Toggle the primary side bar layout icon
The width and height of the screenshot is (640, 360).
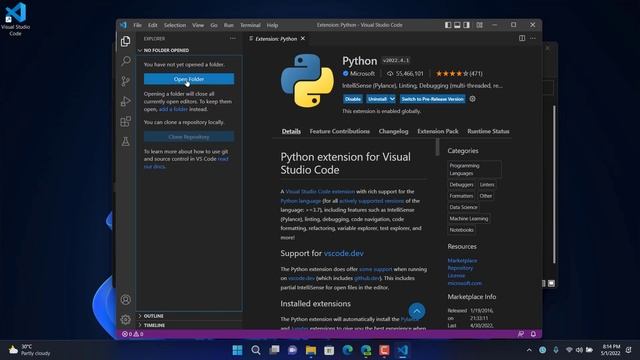448,25
